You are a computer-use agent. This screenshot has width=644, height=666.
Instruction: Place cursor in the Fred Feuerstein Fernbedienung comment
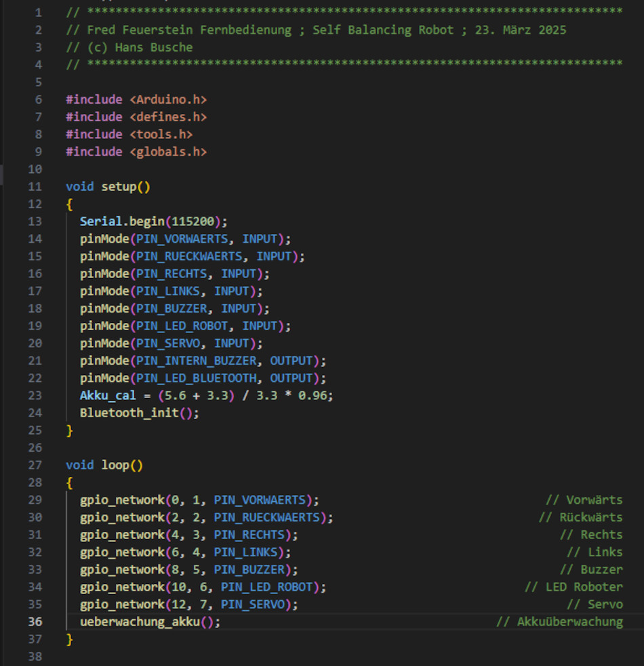(x=316, y=30)
